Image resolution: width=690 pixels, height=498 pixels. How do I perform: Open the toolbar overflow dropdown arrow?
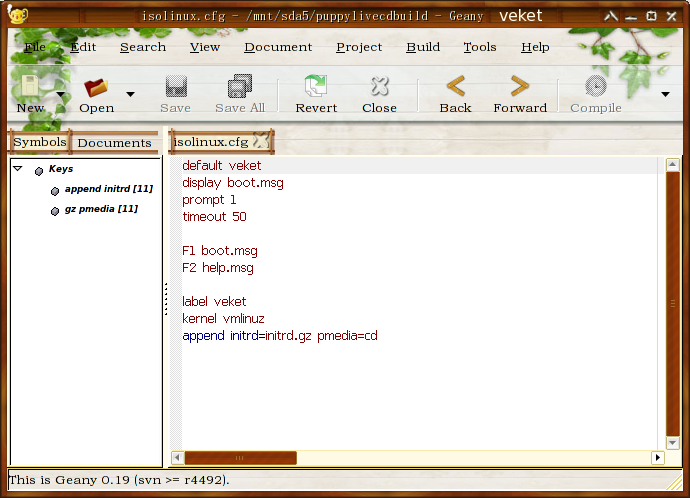665,94
